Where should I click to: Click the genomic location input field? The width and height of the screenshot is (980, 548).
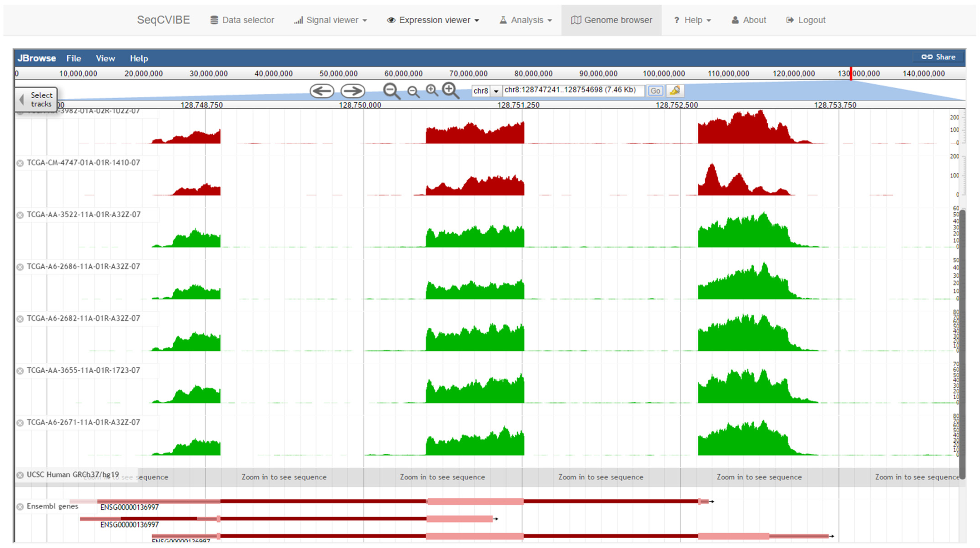[x=572, y=90]
